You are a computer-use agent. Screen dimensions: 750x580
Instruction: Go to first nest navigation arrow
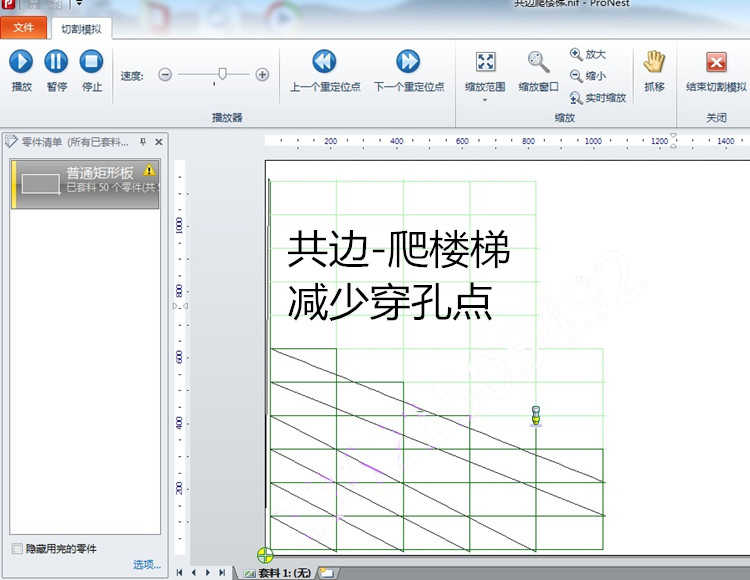click(179, 572)
